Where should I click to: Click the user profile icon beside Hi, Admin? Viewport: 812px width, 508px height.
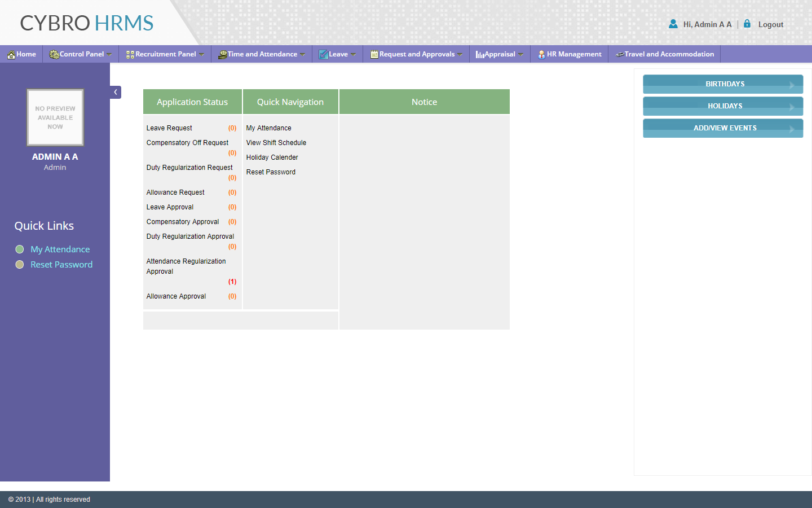[673, 24]
